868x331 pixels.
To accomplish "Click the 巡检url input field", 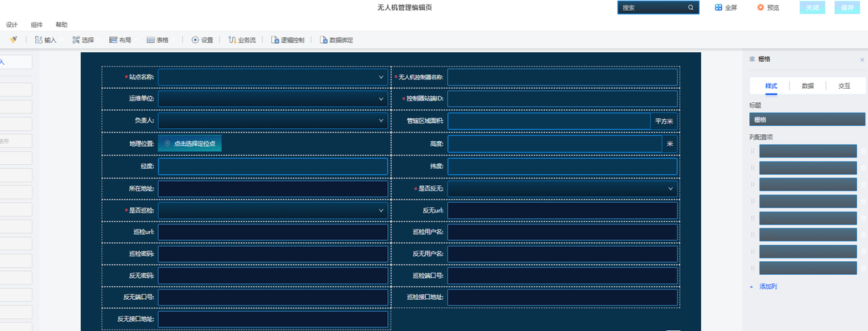I will pos(273,233).
